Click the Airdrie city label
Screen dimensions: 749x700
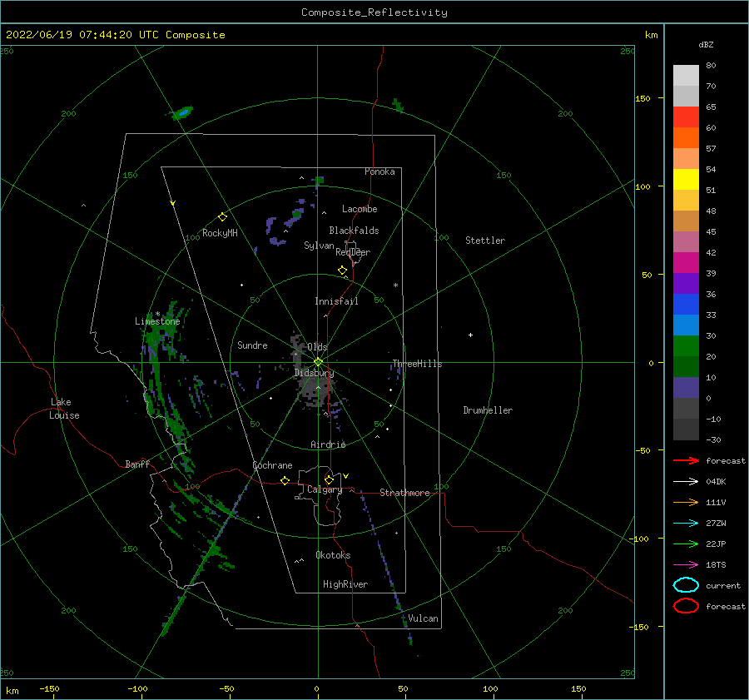[328, 444]
